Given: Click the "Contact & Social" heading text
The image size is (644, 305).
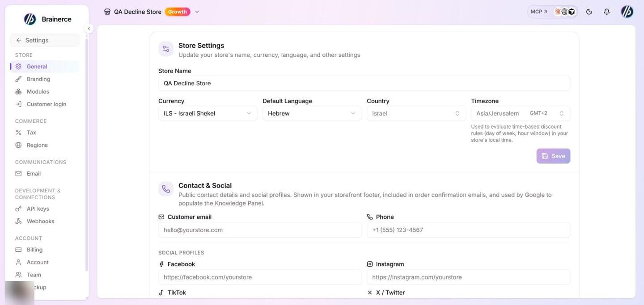Looking at the screenshot, I should (x=205, y=186).
